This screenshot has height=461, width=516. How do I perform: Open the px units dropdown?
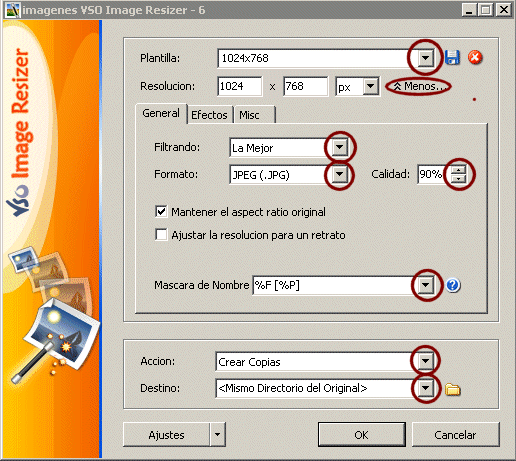coord(371,87)
